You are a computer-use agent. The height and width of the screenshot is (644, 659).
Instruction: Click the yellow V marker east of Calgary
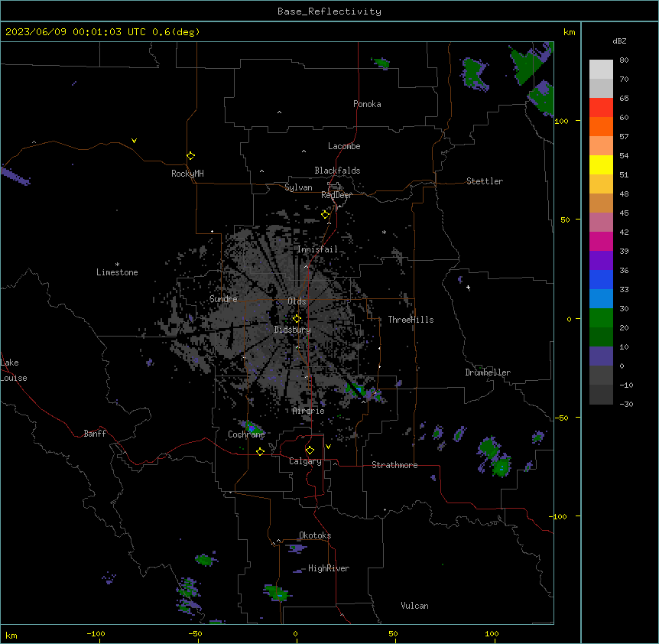point(328,447)
